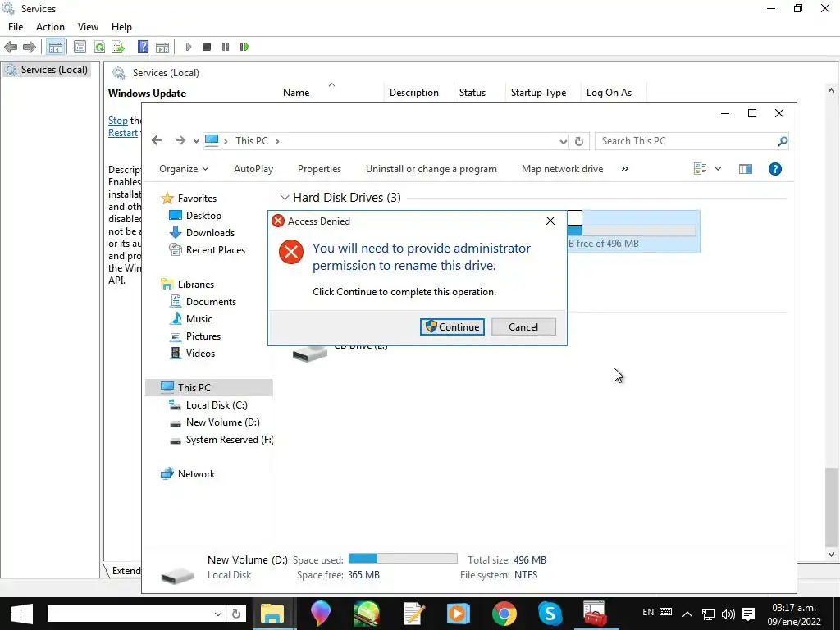Viewport: 840px width, 630px height.
Task: Expand the address bar history dropdown
Action: click(x=563, y=141)
